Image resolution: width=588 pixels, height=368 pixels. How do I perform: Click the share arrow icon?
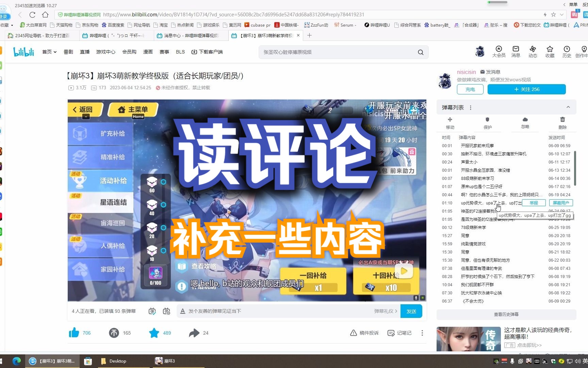point(194,333)
